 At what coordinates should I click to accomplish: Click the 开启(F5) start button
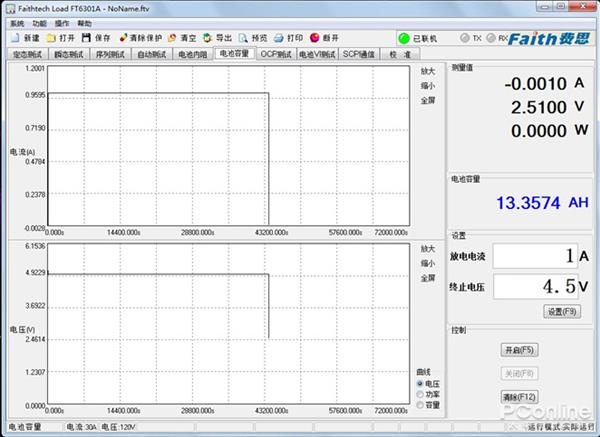[519, 350]
